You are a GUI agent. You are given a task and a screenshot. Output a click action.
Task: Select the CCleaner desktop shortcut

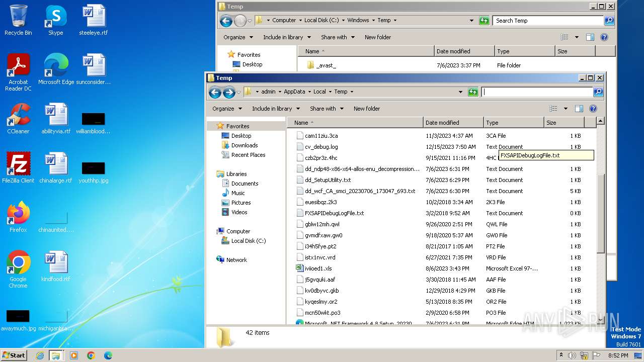(18, 119)
